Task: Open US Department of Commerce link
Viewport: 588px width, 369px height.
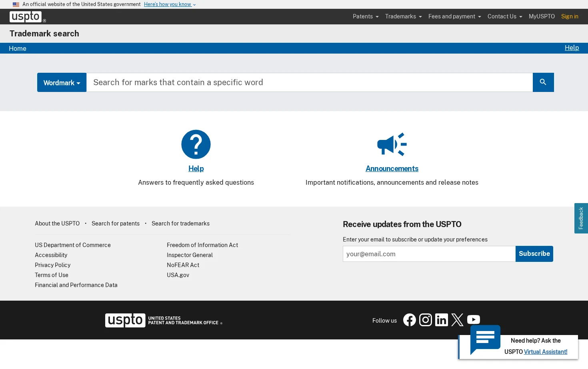Action: (73, 245)
